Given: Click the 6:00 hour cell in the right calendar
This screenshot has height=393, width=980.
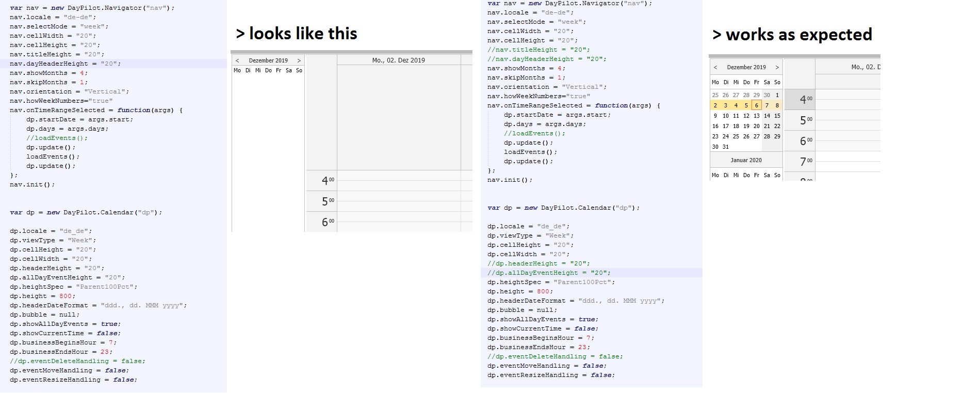Looking at the screenshot, I should (800, 140).
